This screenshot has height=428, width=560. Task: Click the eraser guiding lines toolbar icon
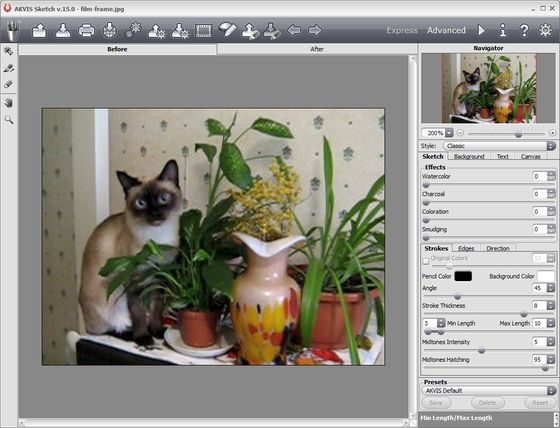(228, 29)
